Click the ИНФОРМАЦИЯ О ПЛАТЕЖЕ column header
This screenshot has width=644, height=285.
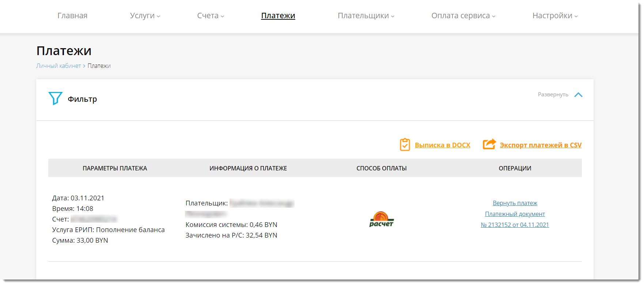248,168
